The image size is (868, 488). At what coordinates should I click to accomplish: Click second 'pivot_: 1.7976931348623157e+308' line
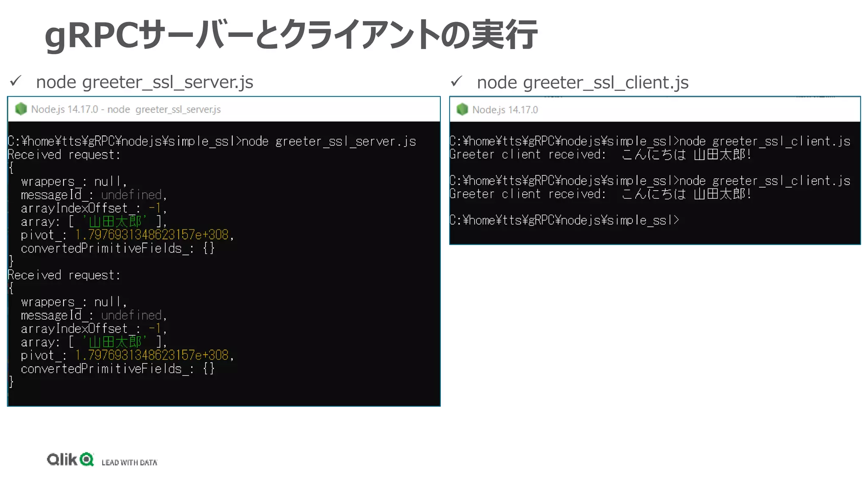pos(127,355)
